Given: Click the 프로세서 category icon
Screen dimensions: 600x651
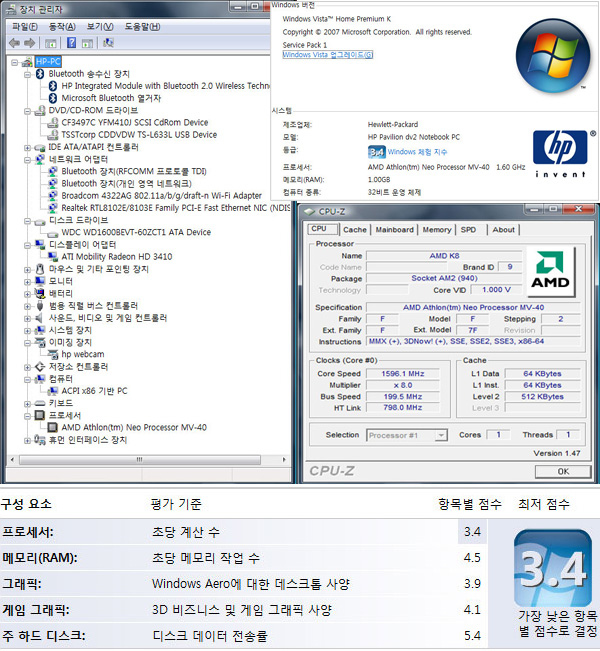Looking at the screenshot, I should [x=40, y=416].
